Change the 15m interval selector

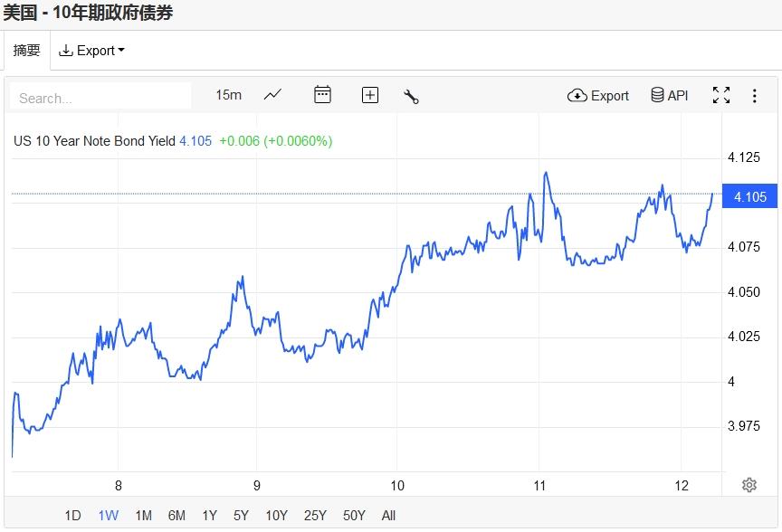coord(228,95)
